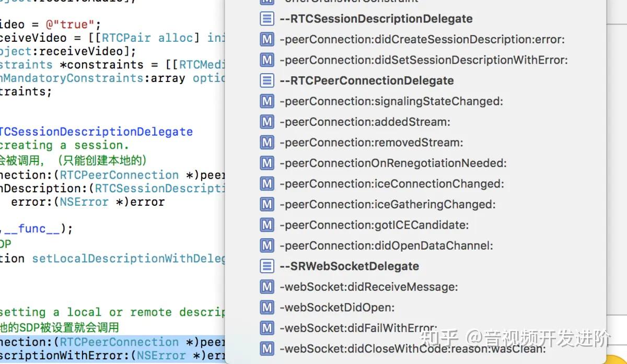Image resolution: width=627 pixels, height=364 pixels.
Task: Click the M icon beside addedStream:
Action: pyautogui.click(x=267, y=122)
